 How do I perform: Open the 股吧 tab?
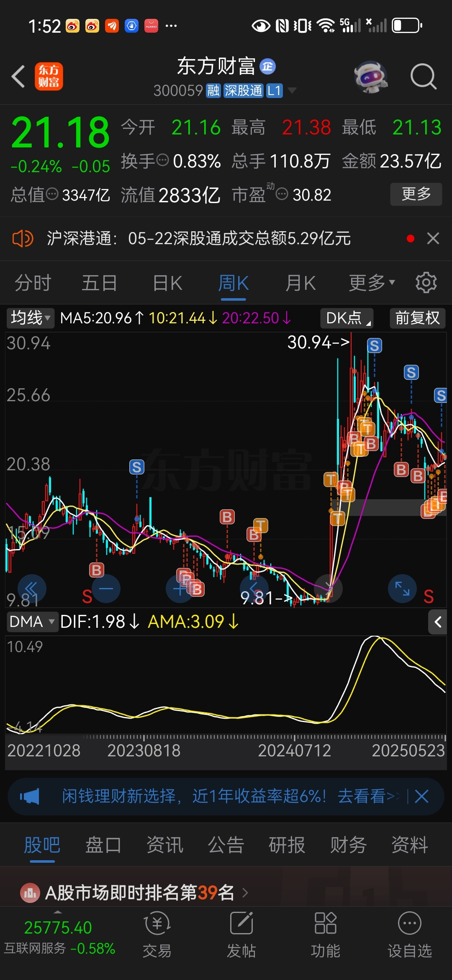tap(42, 845)
